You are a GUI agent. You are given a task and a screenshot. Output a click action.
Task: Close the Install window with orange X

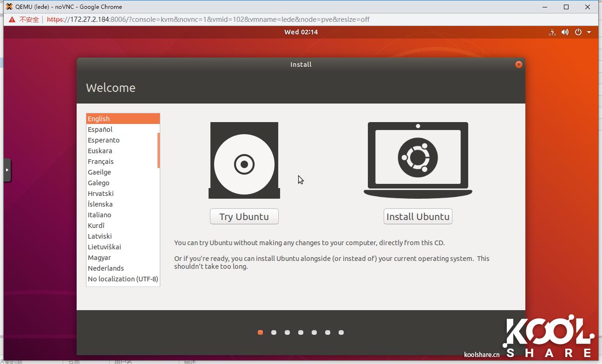tap(519, 65)
